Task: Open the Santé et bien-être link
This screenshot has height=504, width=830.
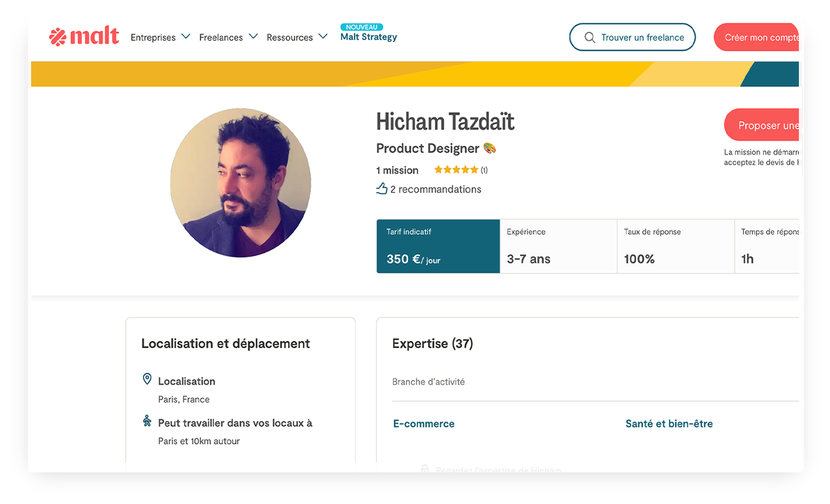Action: tap(669, 424)
